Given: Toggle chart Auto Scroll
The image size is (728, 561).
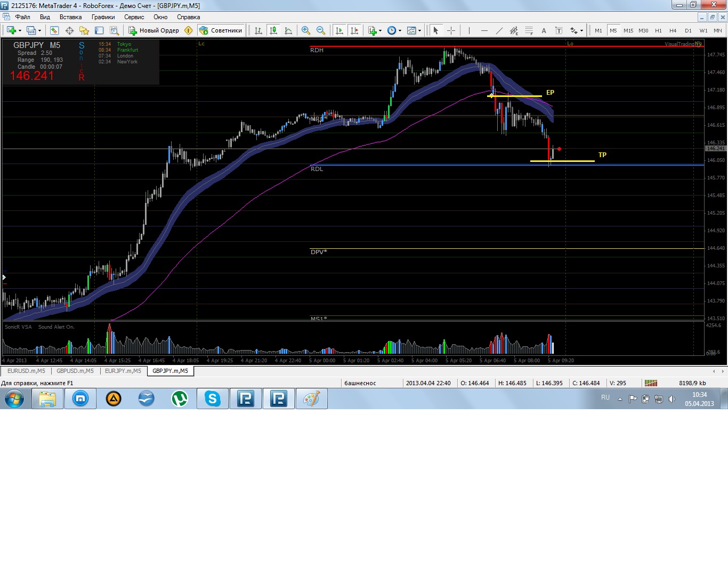Looking at the screenshot, I should pos(339,30).
